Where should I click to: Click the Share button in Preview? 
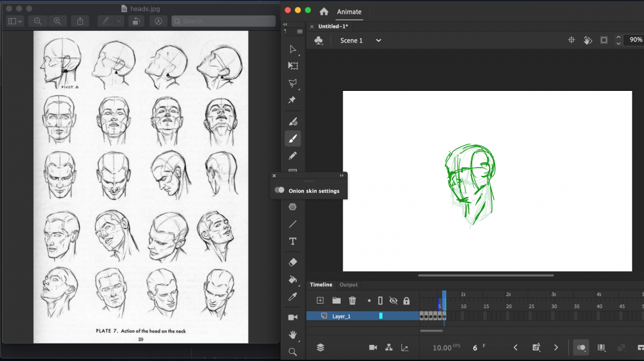click(x=80, y=21)
